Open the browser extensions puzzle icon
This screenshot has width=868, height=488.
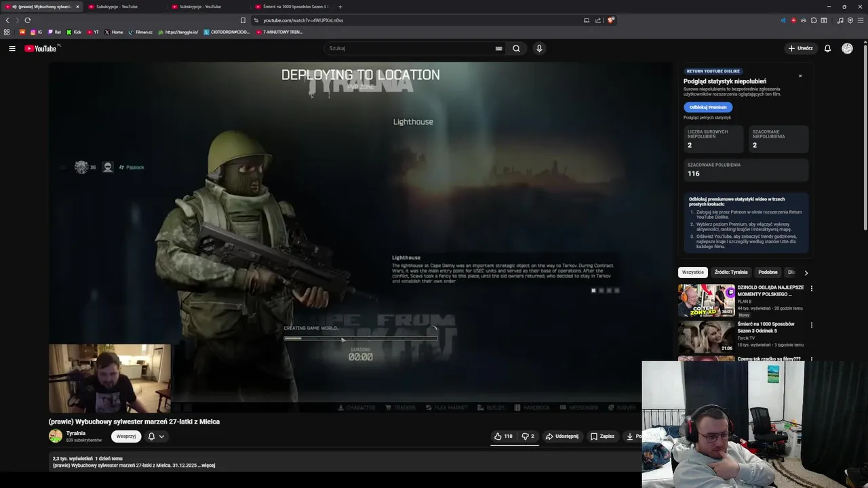[x=814, y=20]
